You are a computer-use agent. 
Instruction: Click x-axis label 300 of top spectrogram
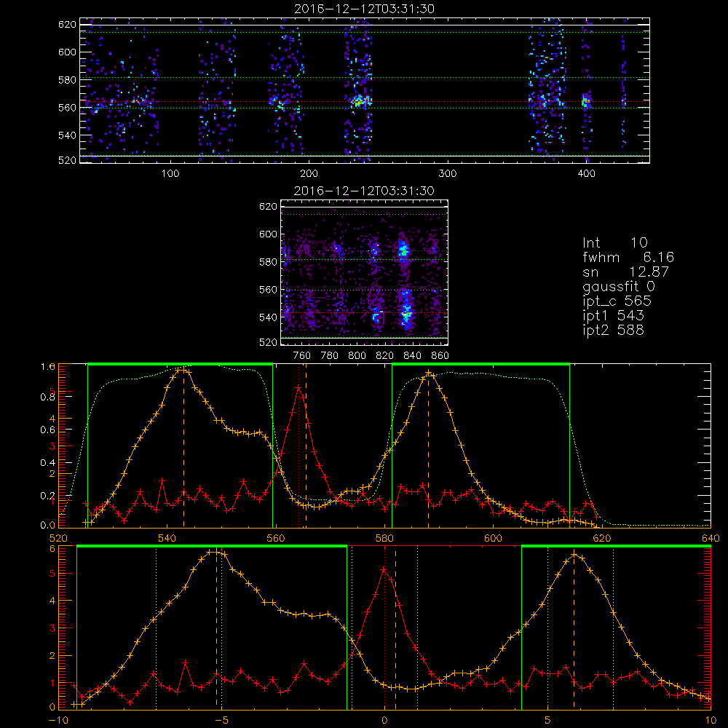pos(448,174)
